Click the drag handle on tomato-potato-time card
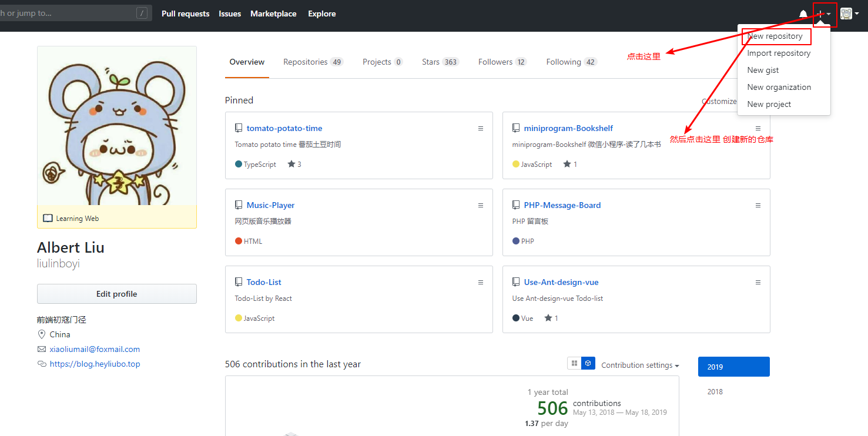Viewport: 868px width, 436px height. (x=481, y=128)
